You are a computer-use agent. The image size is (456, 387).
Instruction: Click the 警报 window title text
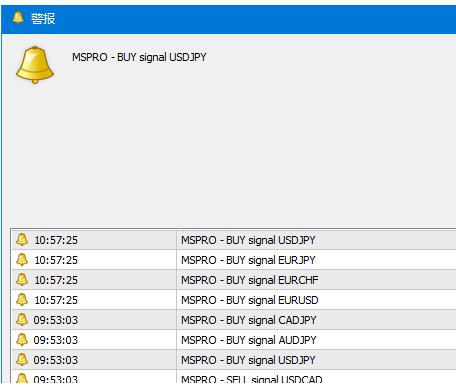coord(43,18)
